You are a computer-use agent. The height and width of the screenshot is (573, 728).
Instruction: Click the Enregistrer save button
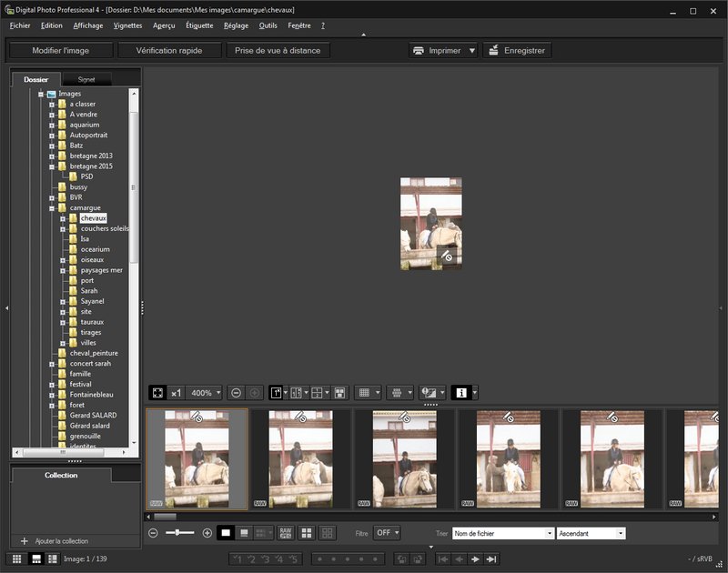pos(517,51)
